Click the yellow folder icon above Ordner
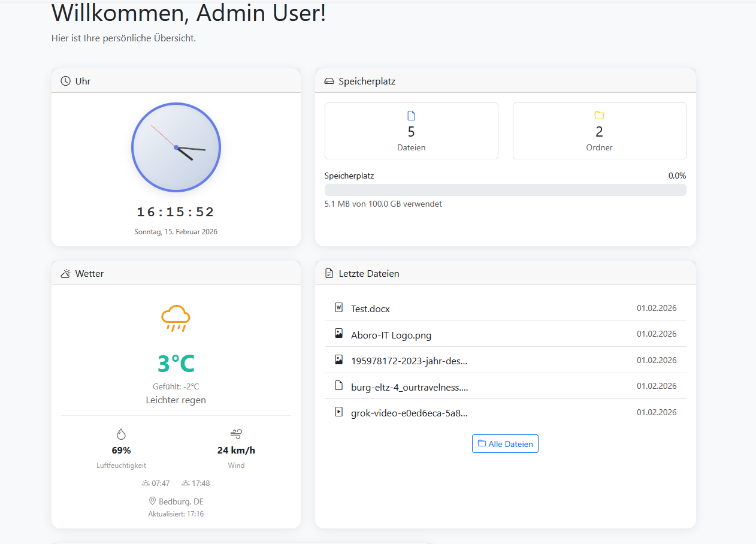Image resolution: width=756 pixels, height=544 pixels. [599, 116]
